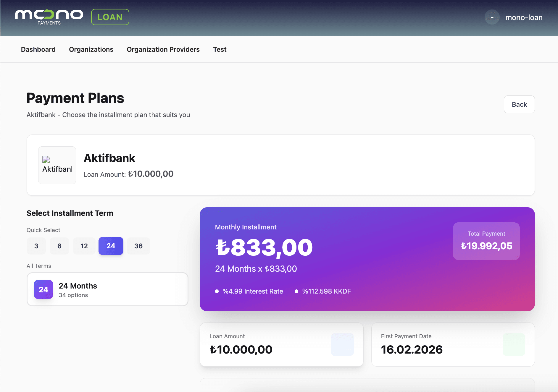Click the icon inside the Loan Amount card
Image resolution: width=558 pixels, height=392 pixels.
[x=343, y=344]
